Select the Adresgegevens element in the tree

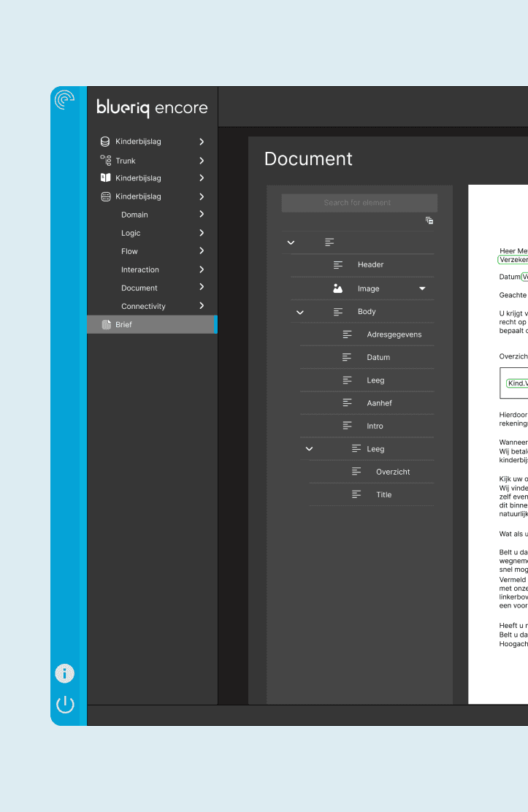point(394,334)
